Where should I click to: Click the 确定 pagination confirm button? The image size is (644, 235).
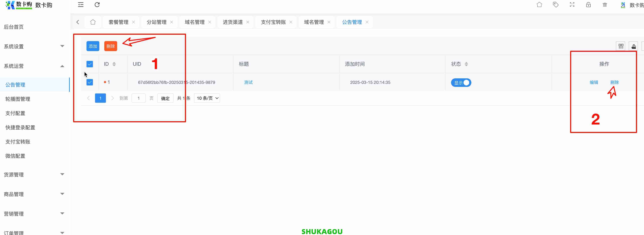[x=165, y=98]
